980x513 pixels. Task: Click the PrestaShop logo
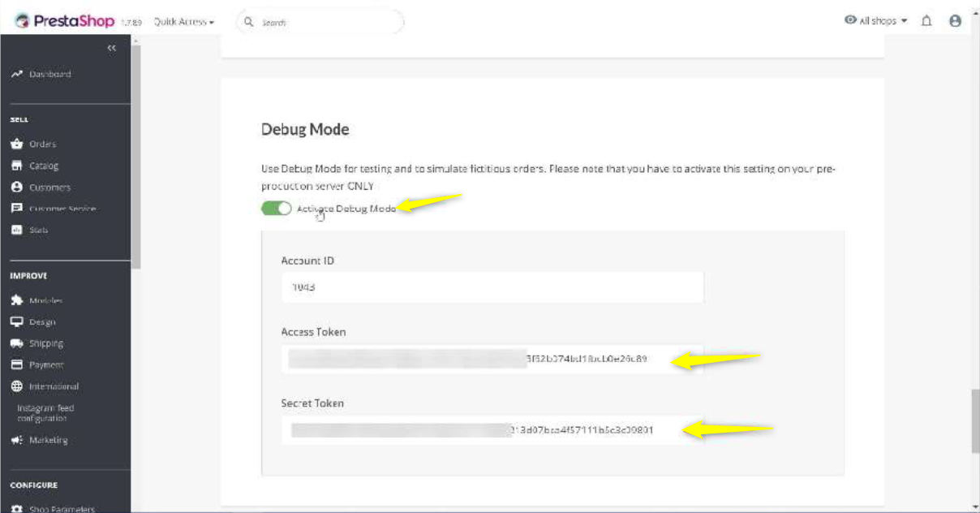pyautogui.click(x=65, y=22)
